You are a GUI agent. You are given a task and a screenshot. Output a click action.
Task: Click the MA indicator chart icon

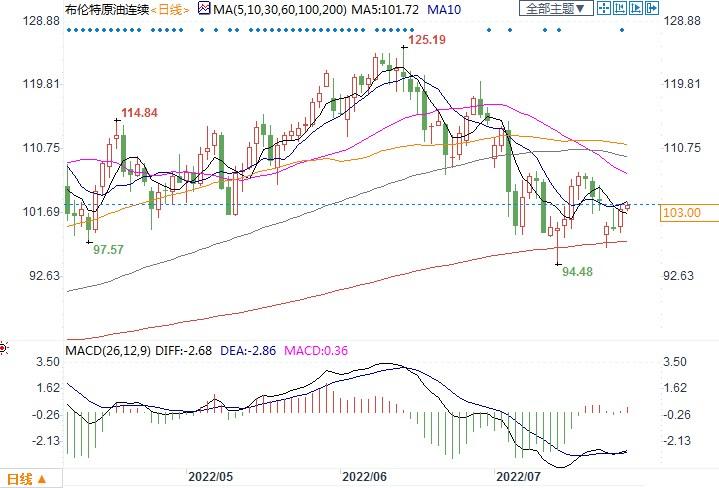pyautogui.click(x=204, y=8)
